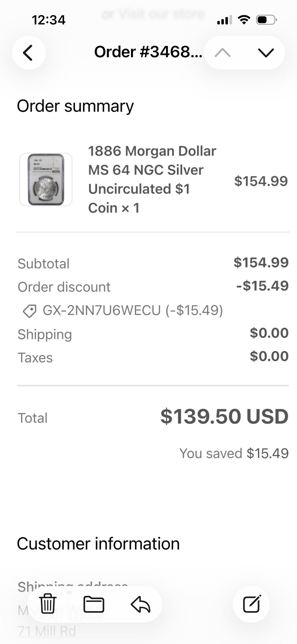Delete this email with trash icon
Viewport: 297px width, 644px height.
(48, 604)
